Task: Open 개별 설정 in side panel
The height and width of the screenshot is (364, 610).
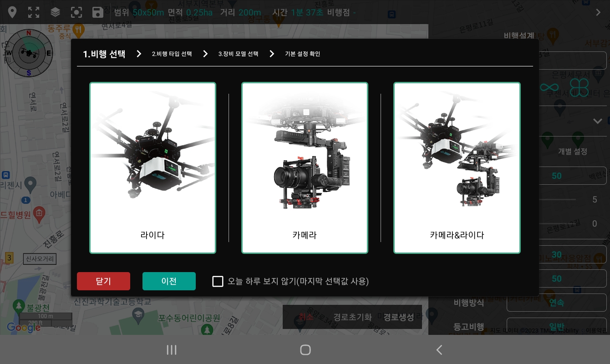Action: (573, 151)
